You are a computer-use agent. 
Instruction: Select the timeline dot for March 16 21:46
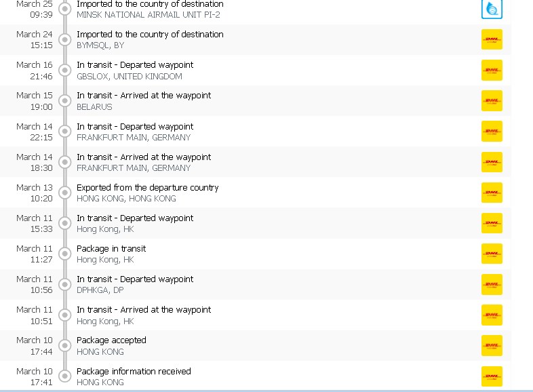click(x=64, y=71)
